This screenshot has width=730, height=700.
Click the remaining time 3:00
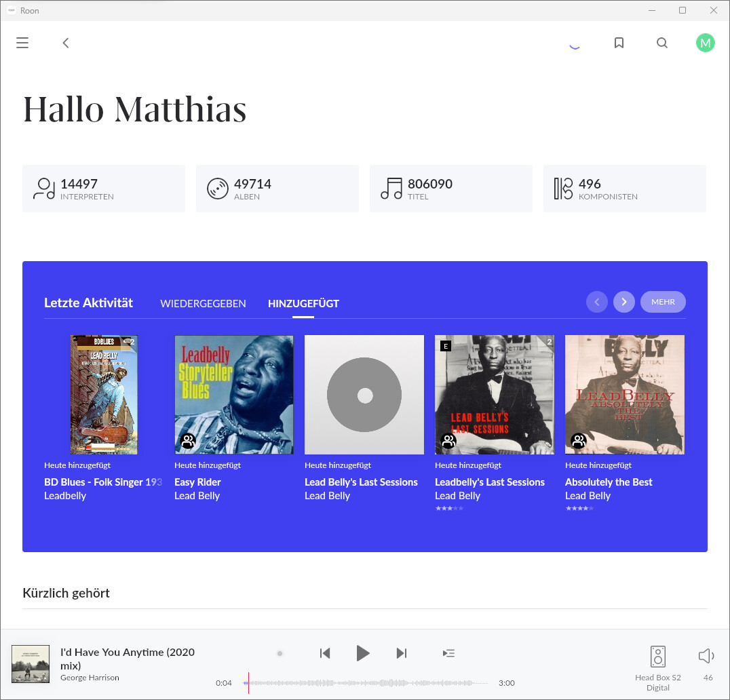507,683
